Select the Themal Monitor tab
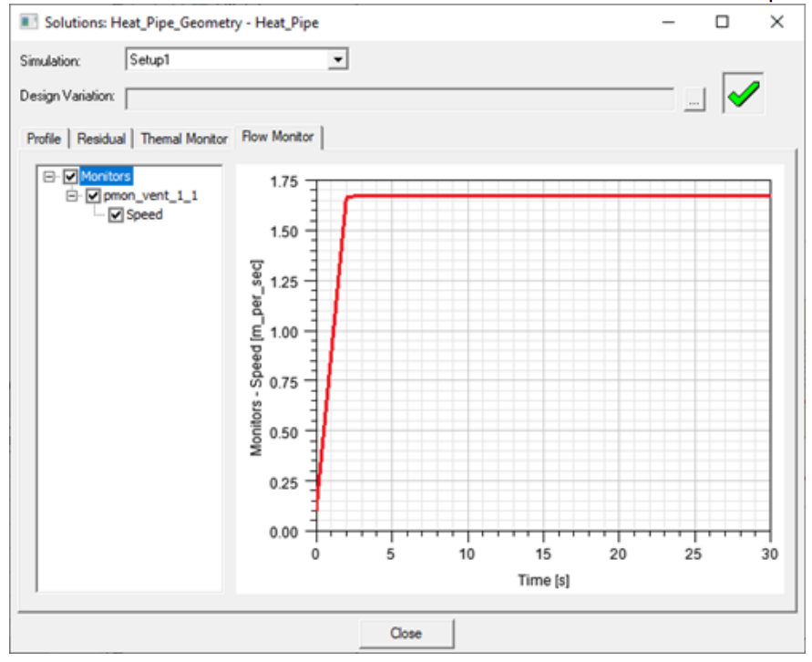 pyautogui.click(x=183, y=139)
